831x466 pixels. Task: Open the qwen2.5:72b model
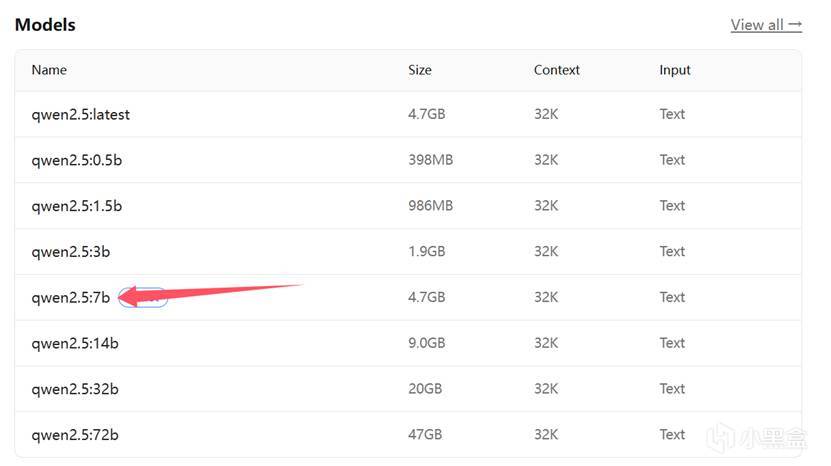click(x=75, y=435)
